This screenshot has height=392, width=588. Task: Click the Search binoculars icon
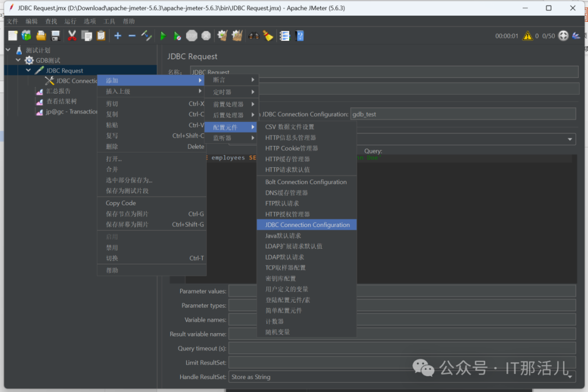click(254, 35)
